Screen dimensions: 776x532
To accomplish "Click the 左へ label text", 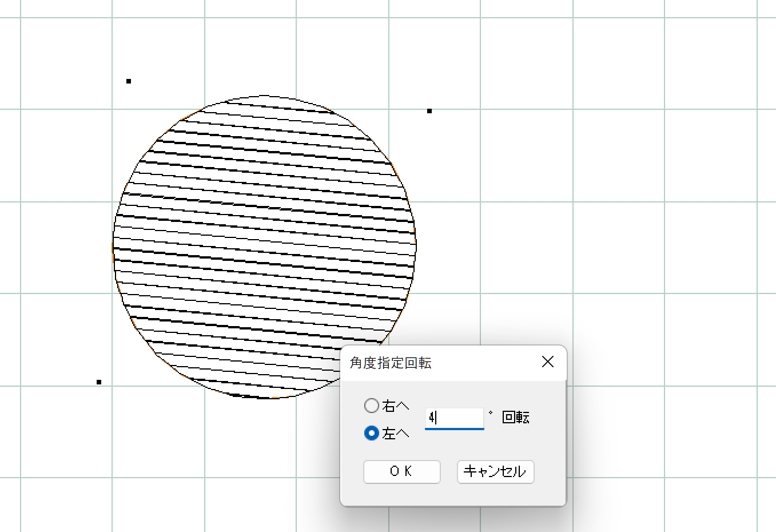I will point(396,434).
